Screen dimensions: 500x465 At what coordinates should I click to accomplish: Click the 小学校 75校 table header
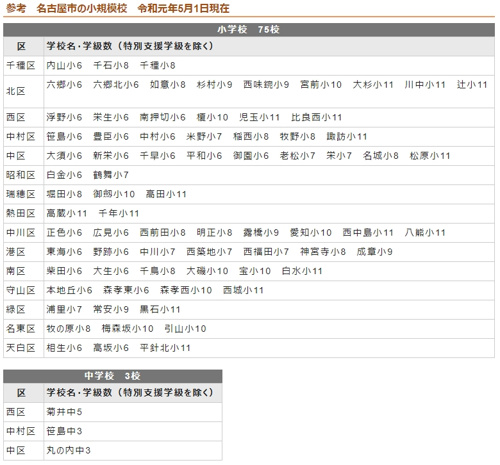coord(249,30)
